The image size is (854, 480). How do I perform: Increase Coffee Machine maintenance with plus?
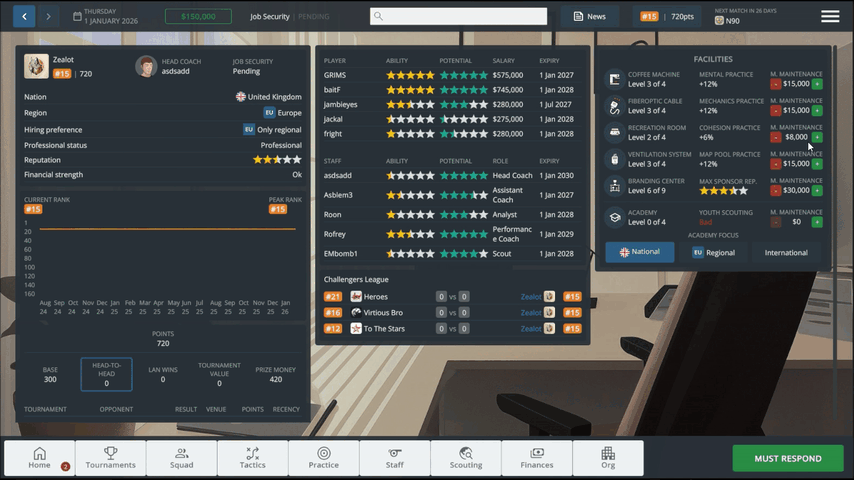point(817,84)
